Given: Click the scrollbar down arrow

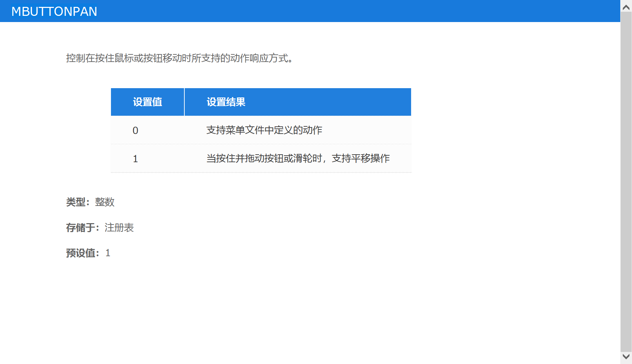Looking at the screenshot, I should [x=626, y=357].
